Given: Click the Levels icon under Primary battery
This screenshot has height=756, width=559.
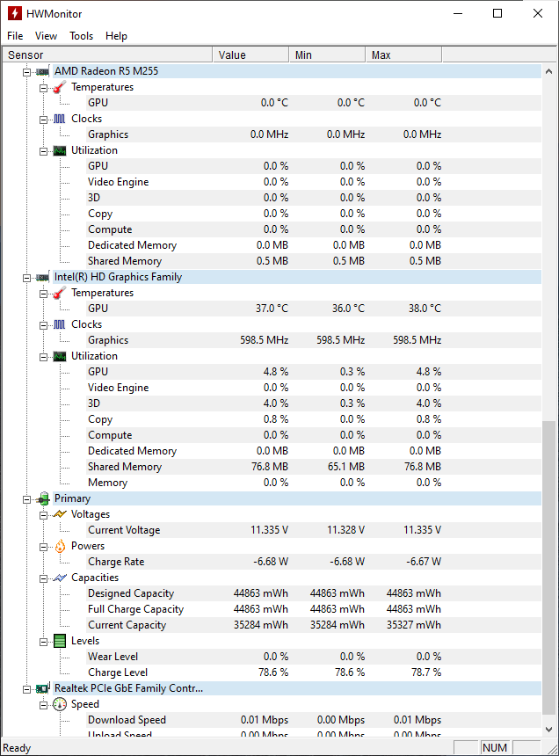Looking at the screenshot, I should (x=59, y=640).
